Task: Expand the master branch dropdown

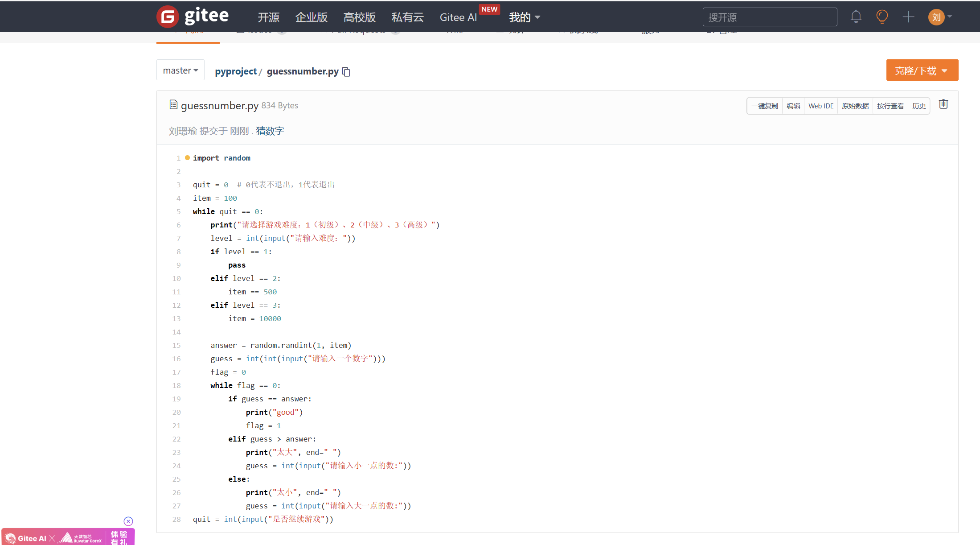Action: pos(180,70)
